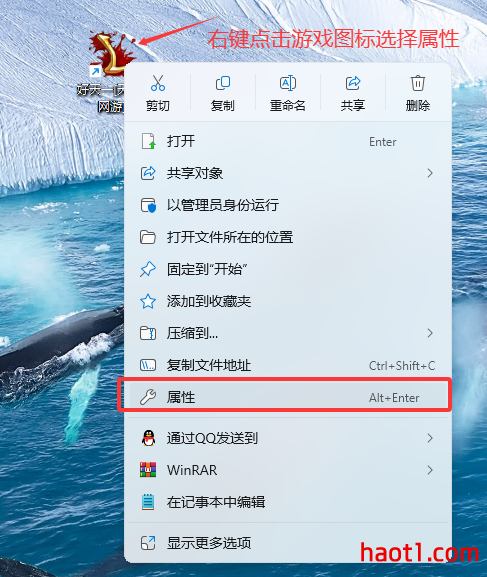Screen dimensions: 487x577
Task: Click the Cut (剪切) scissors icon
Action: coord(158,83)
